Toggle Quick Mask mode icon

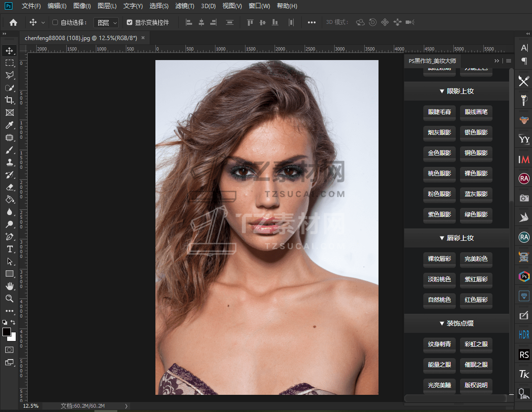pos(10,350)
